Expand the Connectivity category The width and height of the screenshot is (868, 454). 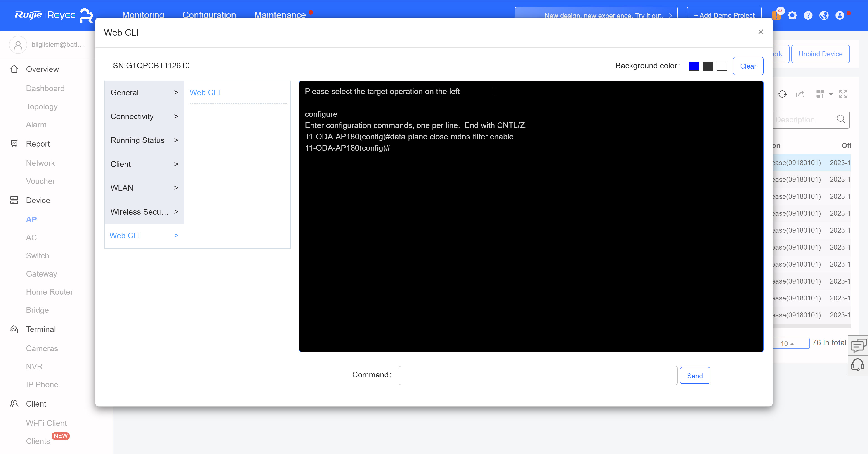pos(144,116)
